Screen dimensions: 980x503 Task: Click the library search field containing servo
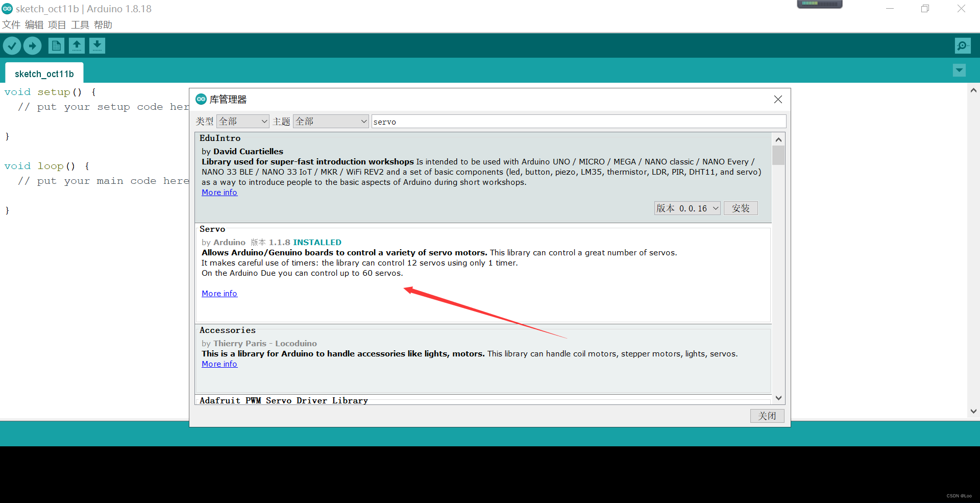579,122
